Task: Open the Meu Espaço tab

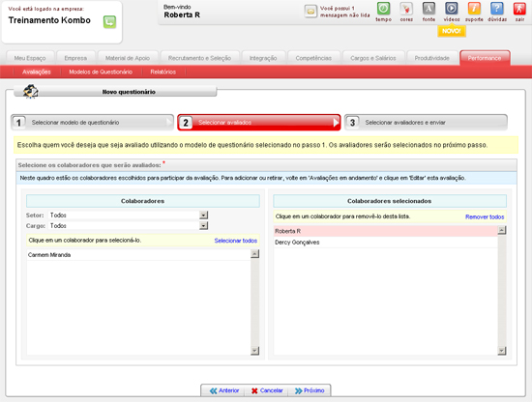Action: tap(30, 58)
